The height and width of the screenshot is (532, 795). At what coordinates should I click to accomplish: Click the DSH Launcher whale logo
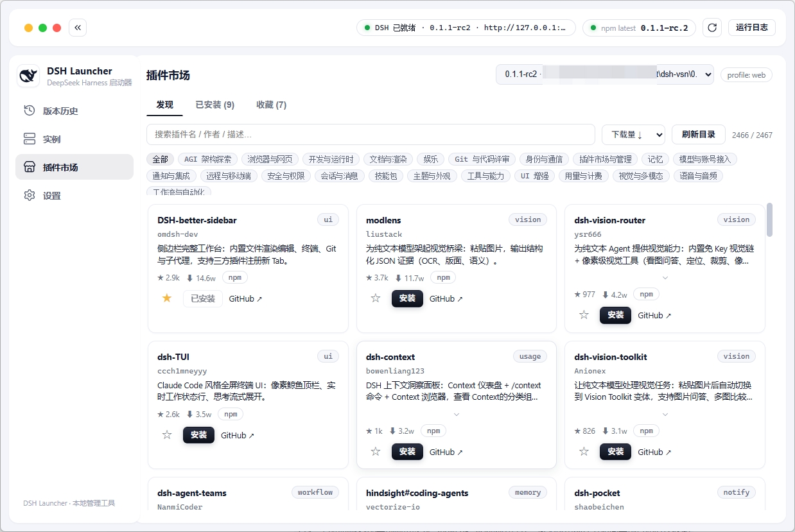[x=28, y=76]
